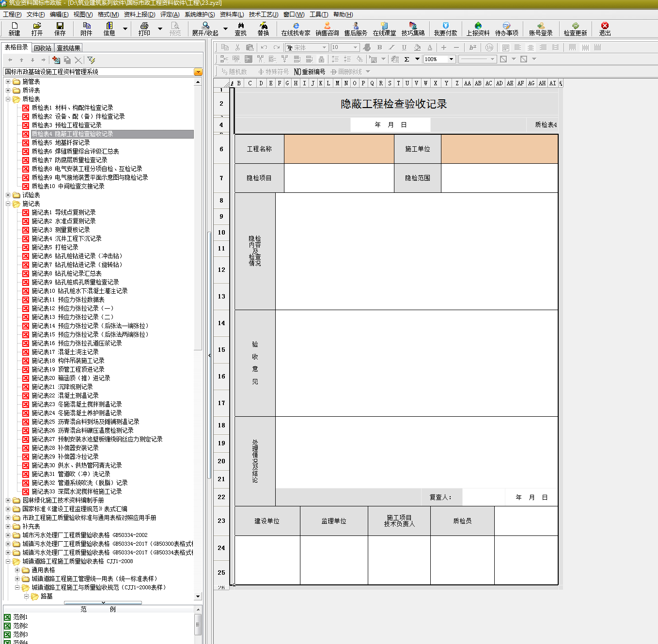Click the 保存 (Save) toolbar icon

(60, 29)
